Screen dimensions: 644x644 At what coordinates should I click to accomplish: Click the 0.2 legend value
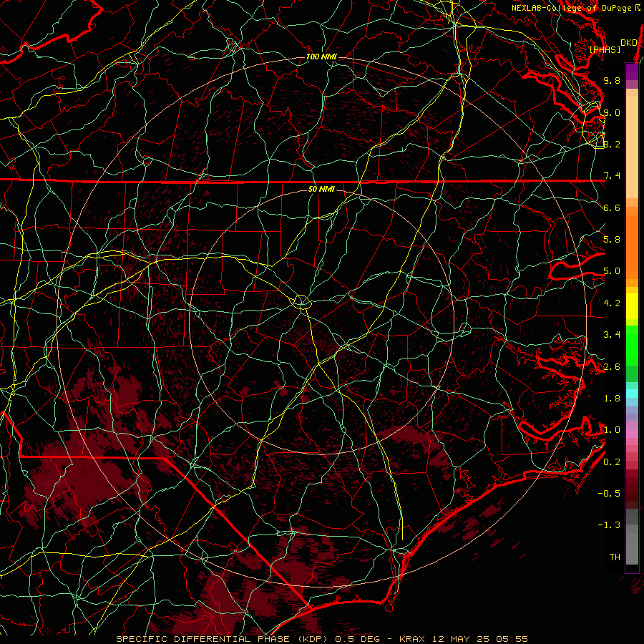tap(612, 462)
